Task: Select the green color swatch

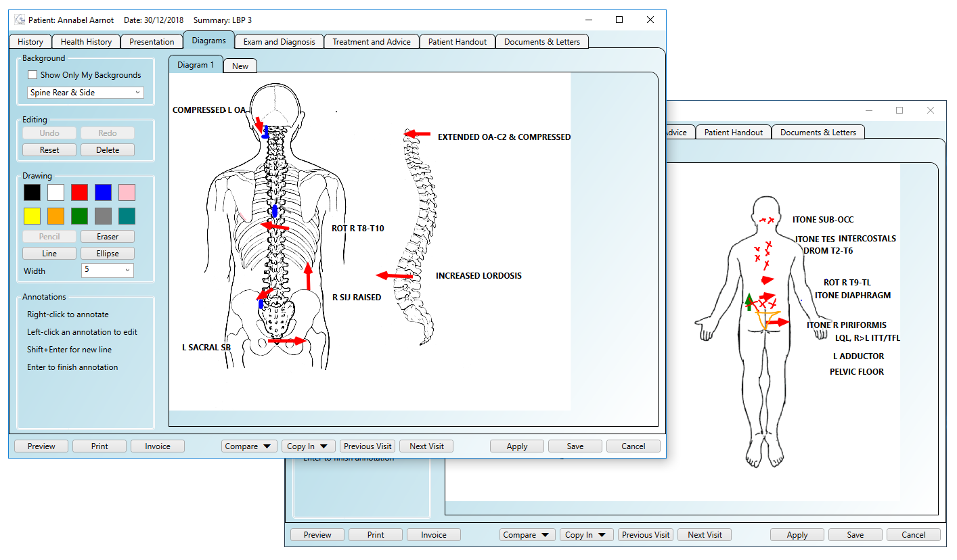Action: click(79, 216)
